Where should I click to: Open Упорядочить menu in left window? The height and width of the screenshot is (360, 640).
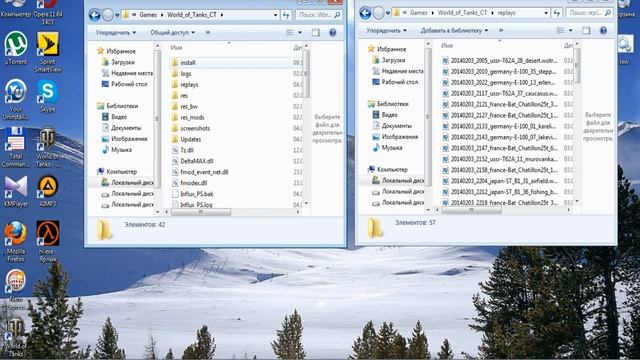pyautogui.click(x=116, y=32)
